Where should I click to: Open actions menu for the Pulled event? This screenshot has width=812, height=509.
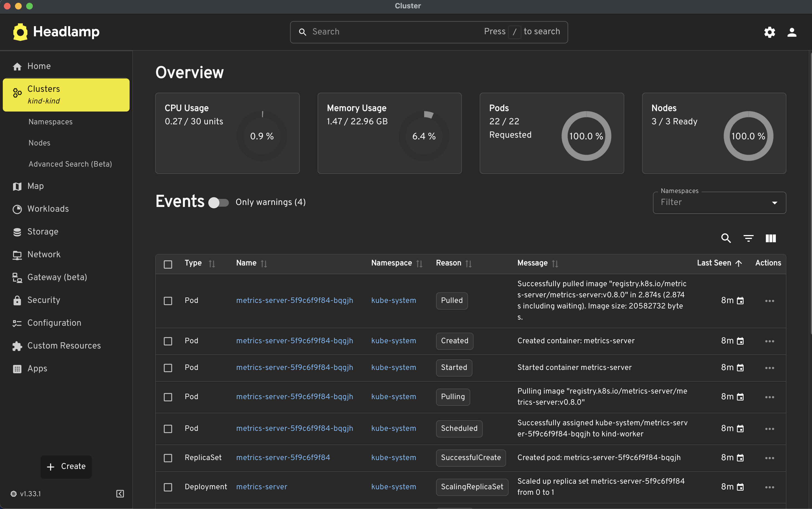click(x=770, y=301)
